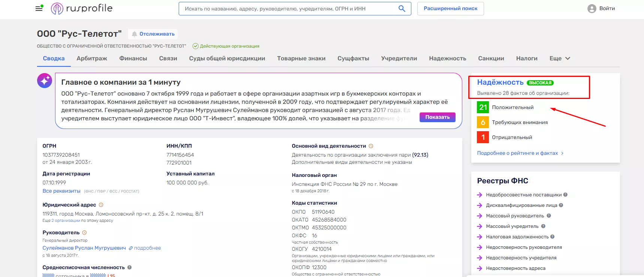Click ОКТМО code 45325000000
The width and height of the screenshot is (644, 277).
pyautogui.click(x=329, y=228)
